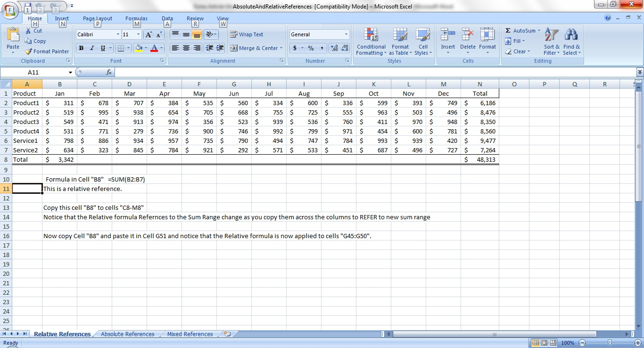
Task: Toggle the highlighted Bottom Align button
Action: coord(197,34)
